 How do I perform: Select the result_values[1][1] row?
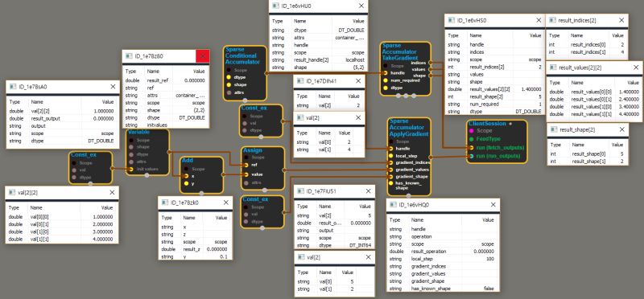point(594,114)
